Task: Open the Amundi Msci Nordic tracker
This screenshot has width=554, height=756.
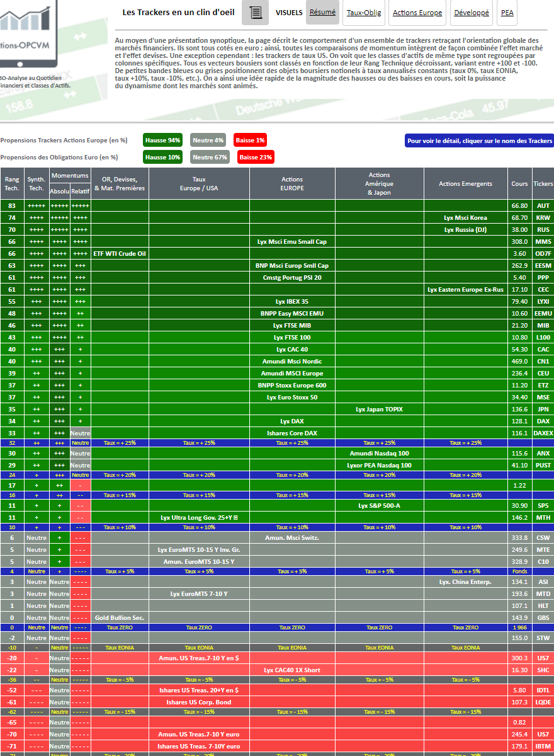Action: pyautogui.click(x=292, y=361)
